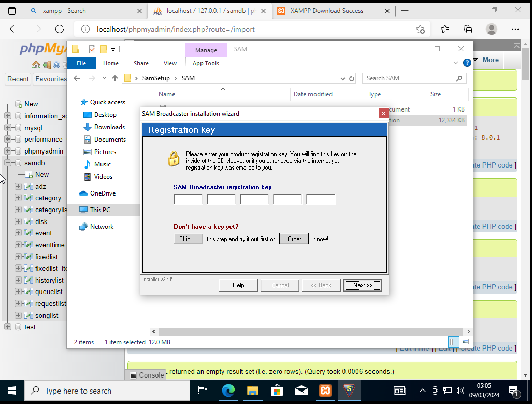Open the XAMPP app in the taskbar
The image size is (532, 404).
click(x=325, y=391)
